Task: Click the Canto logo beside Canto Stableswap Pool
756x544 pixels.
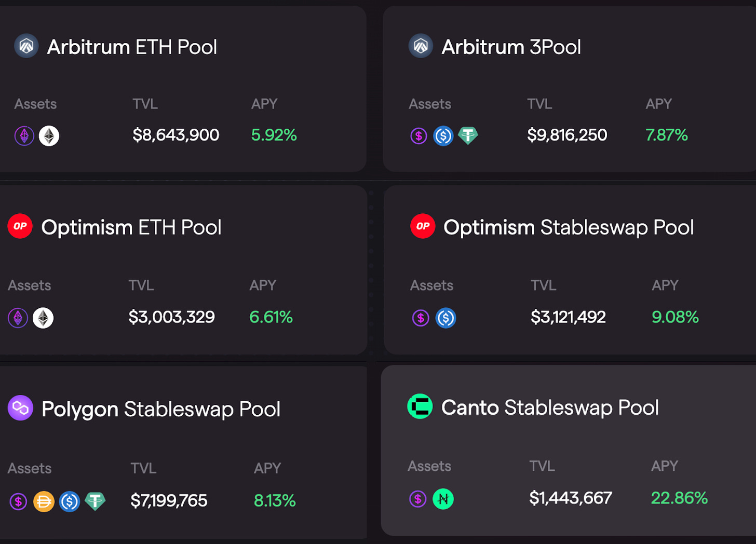Action: [420, 406]
